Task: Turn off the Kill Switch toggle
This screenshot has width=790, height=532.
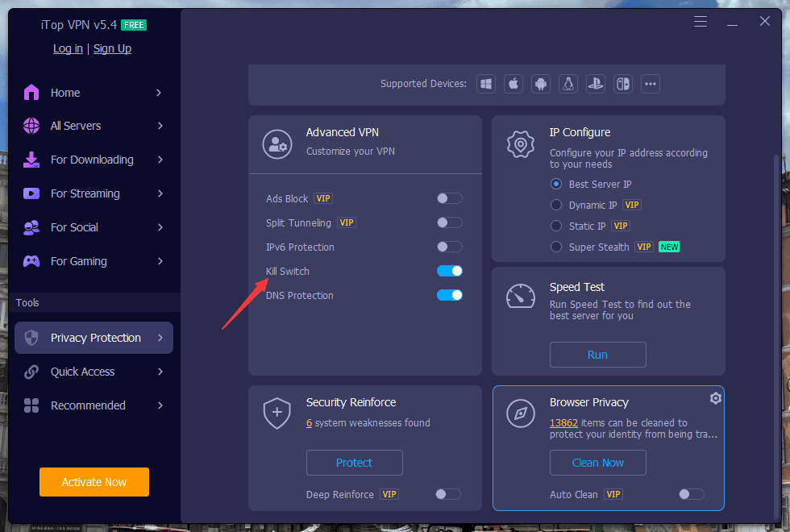Action: (x=450, y=271)
